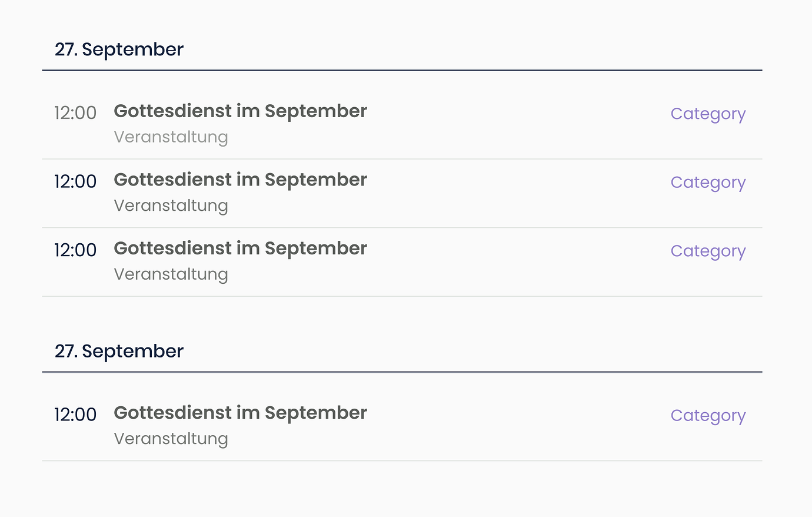Click the 12:00 time in the bottom section

pos(75,415)
